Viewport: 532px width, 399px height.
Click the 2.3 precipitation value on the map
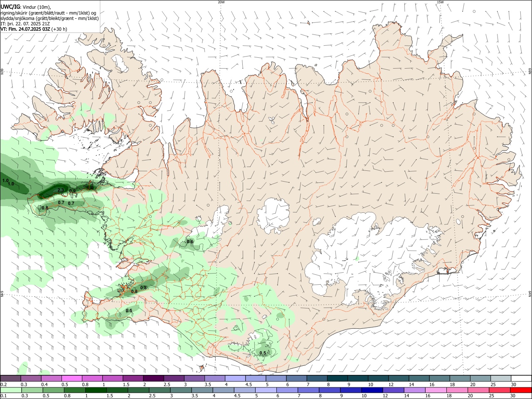61,190
